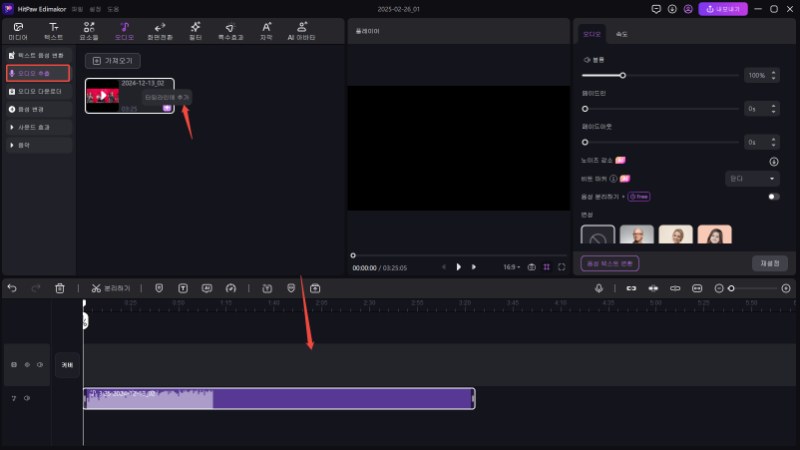Expand the 사운드 효과 (Sound effects) section
800x450 pixels.
[x=37, y=127]
